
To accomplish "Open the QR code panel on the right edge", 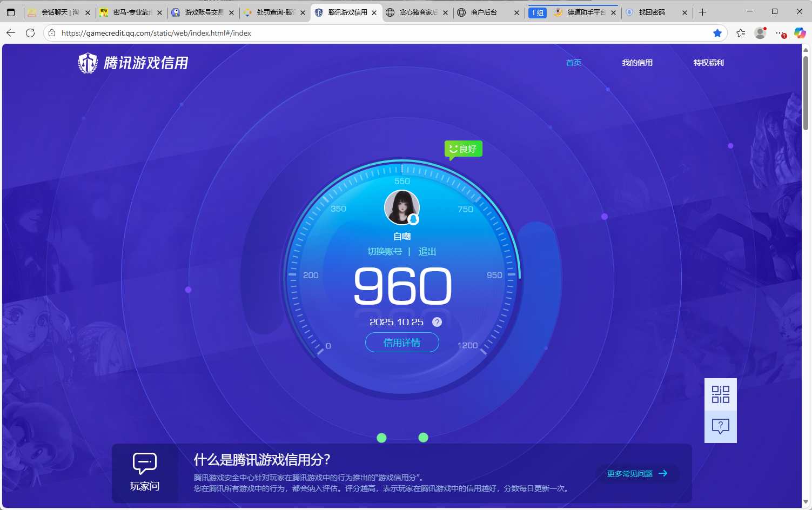I will click(x=720, y=394).
